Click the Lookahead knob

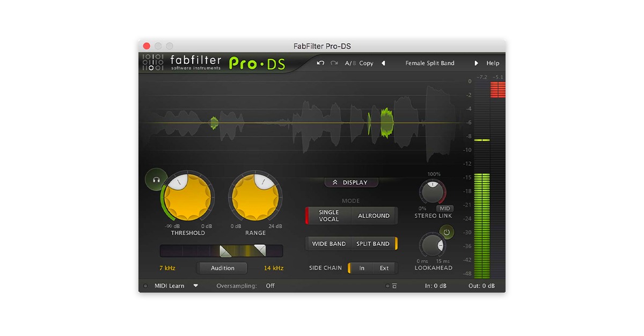pyautogui.click(x=433, y=245)
